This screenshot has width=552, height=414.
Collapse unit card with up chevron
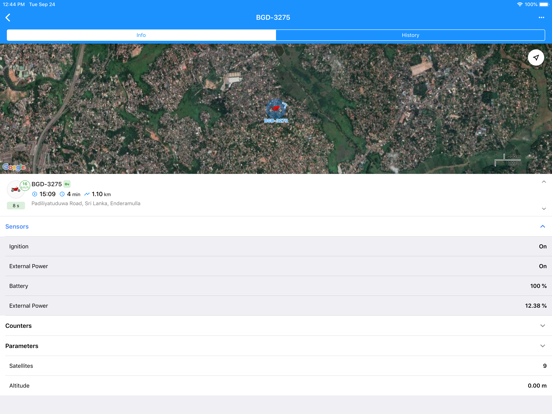coord(544,182)
